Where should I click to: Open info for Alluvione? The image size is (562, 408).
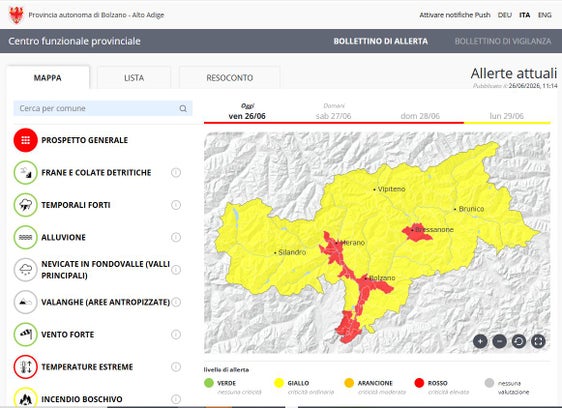click(176, 237)
